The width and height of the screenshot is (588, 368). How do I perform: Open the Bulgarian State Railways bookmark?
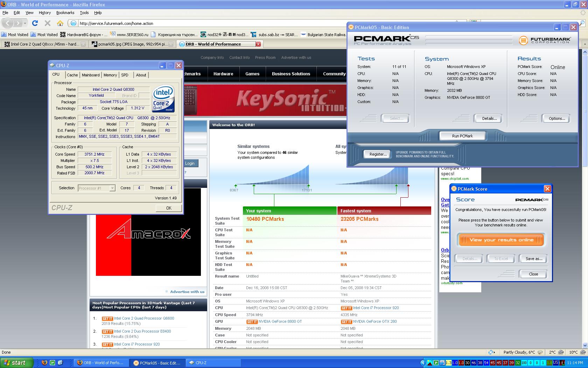(323, 34)
